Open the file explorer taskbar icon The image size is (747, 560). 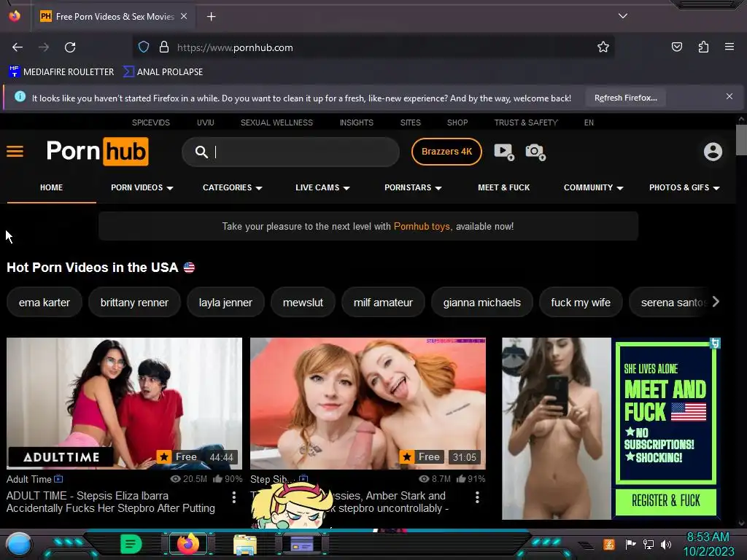[x=245, y=544]
